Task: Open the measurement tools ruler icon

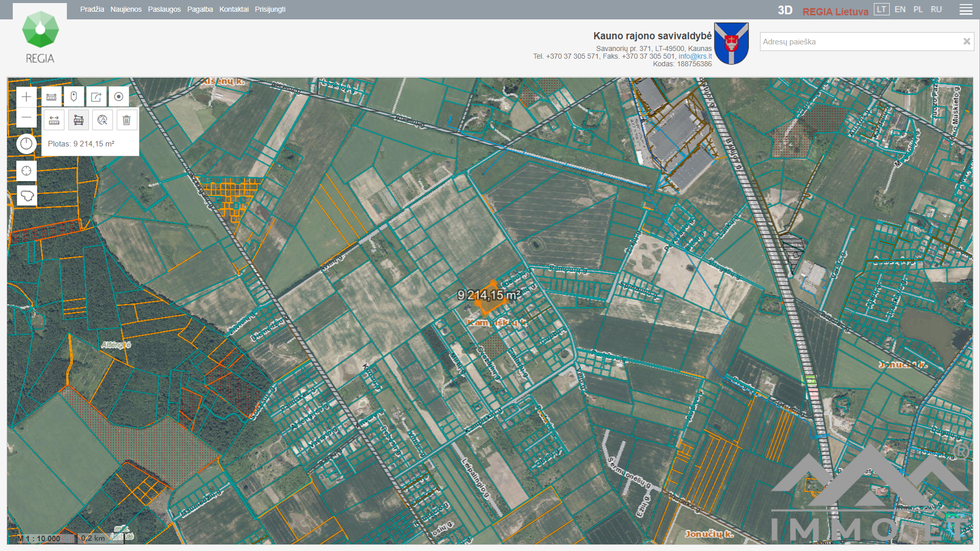Action: 52,97
